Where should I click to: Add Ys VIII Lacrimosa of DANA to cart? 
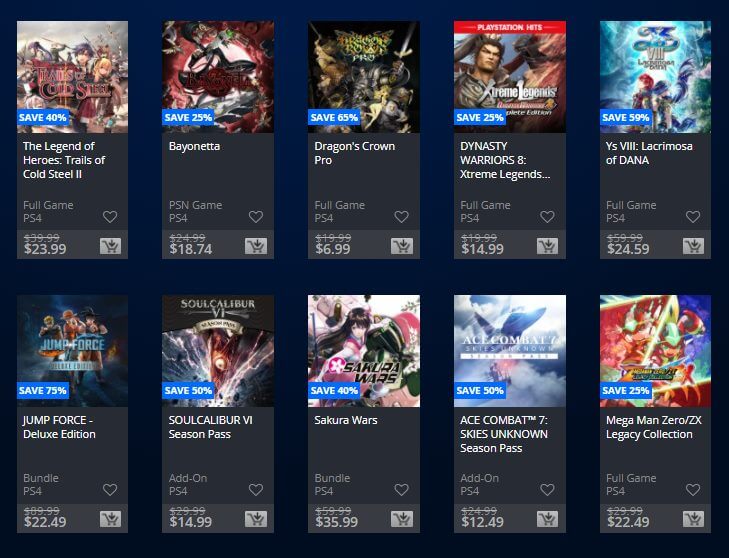693,246
